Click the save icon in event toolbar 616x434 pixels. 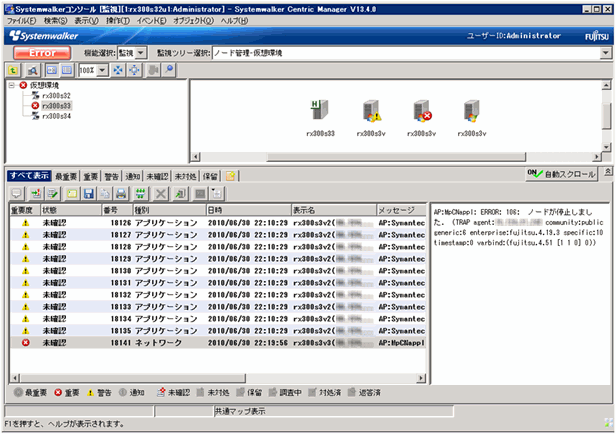pos(88,193)
